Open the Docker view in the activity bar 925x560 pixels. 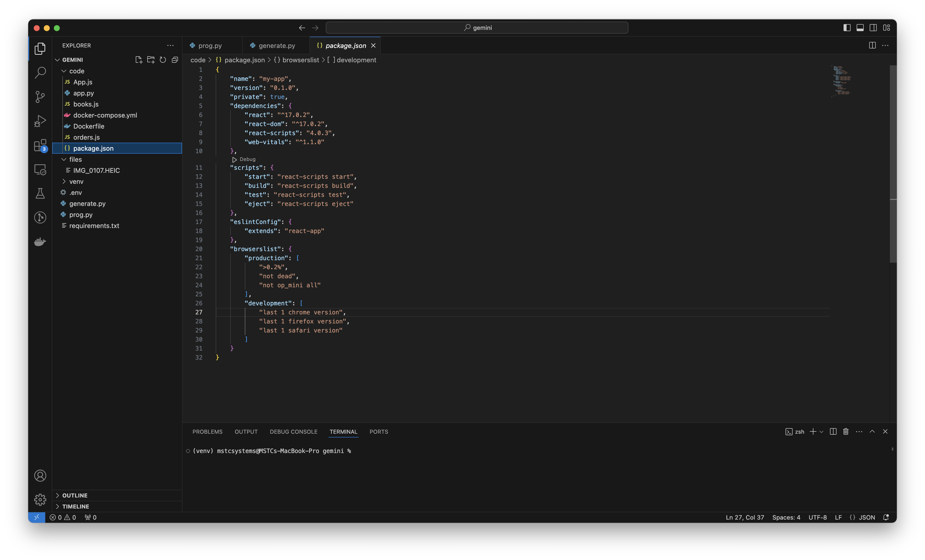(x=40, y=242)
